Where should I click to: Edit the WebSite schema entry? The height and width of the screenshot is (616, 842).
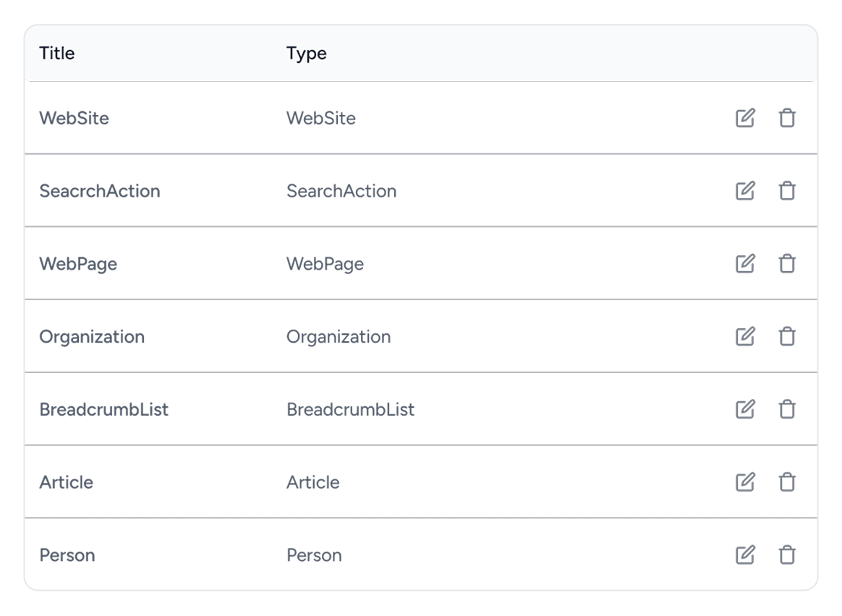click(745, 118)
